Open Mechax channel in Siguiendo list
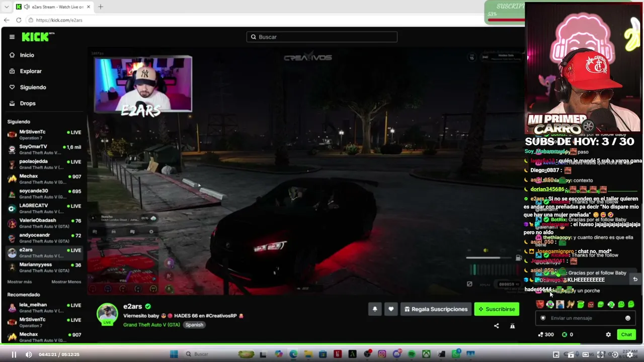 point(44,179)
